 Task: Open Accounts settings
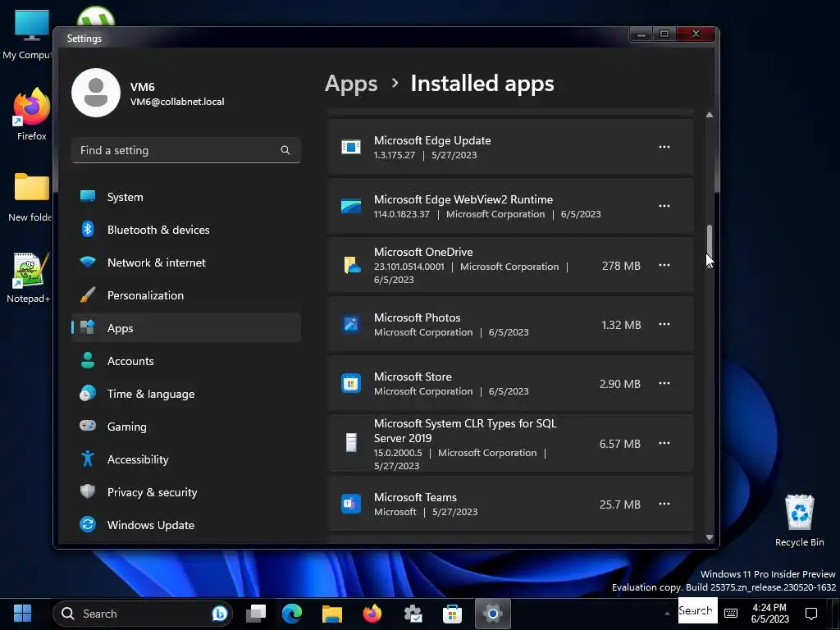[x=186, y=361]
